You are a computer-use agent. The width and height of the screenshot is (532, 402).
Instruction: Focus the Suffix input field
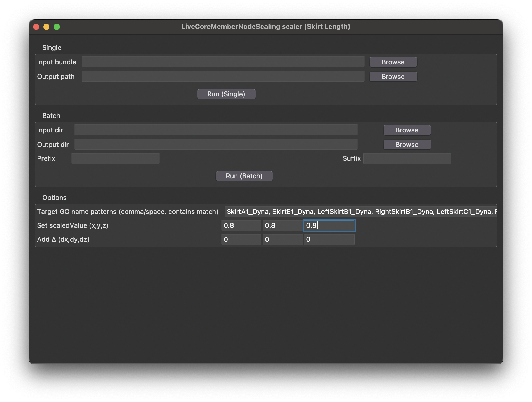tap(407, 158)
